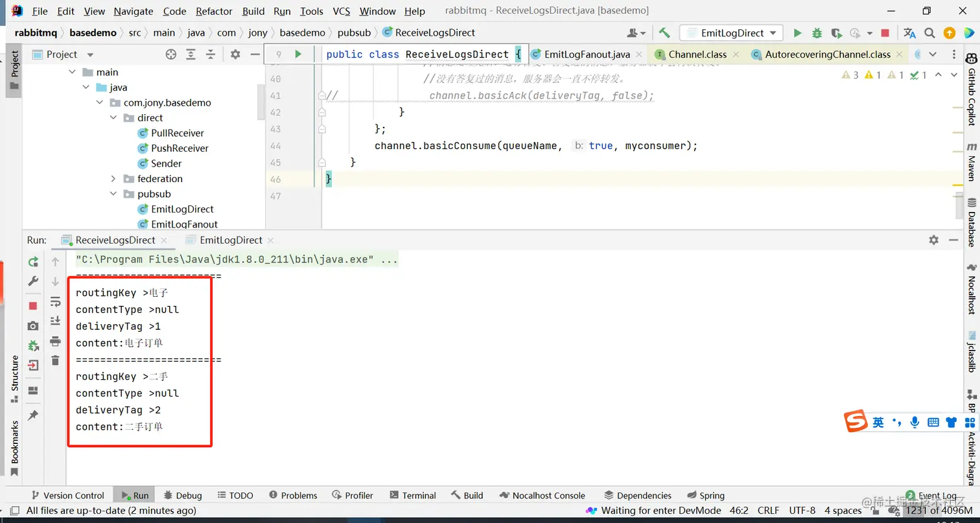980x523 pixels.
Task: Stop the running process in main toolbar
Action: [885, 33]
